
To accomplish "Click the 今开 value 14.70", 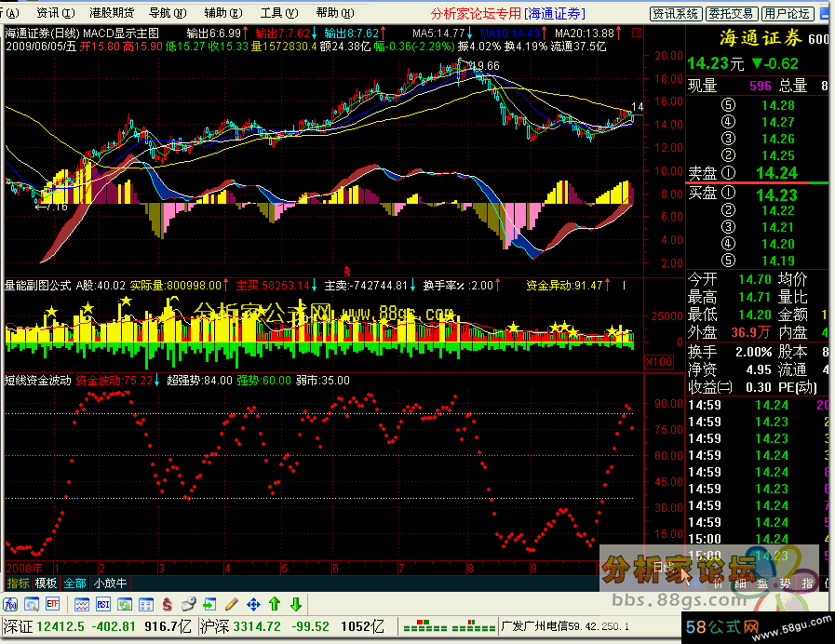I will (x=755, y=279).
